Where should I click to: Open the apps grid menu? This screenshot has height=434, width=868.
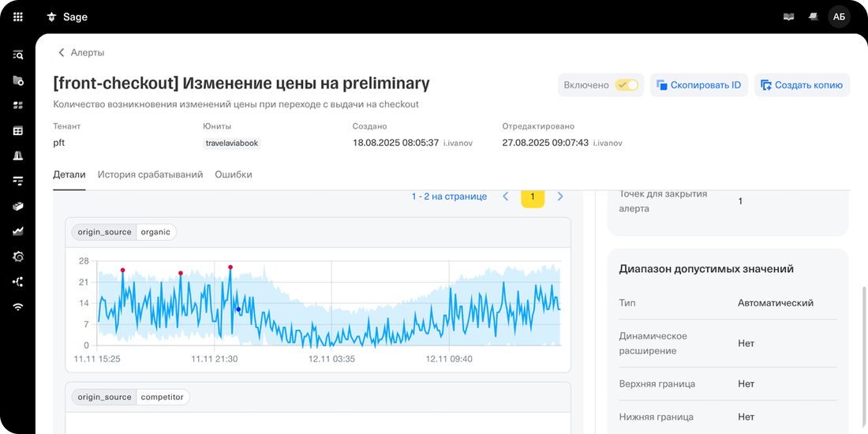[18, 17]
